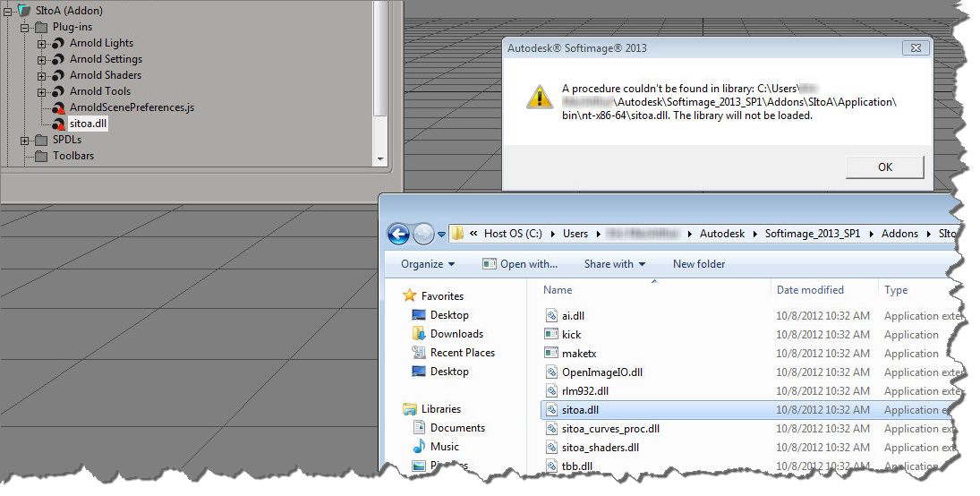The height and width of the screenshot is (496, 980).
Task: Click the ai.dll file icon
Action: [x=551, y=316]
